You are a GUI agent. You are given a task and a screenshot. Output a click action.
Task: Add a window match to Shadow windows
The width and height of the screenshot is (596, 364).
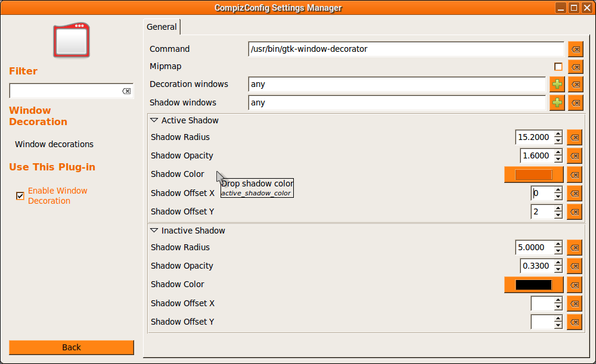pyautogui.click(x=557, y=102)
